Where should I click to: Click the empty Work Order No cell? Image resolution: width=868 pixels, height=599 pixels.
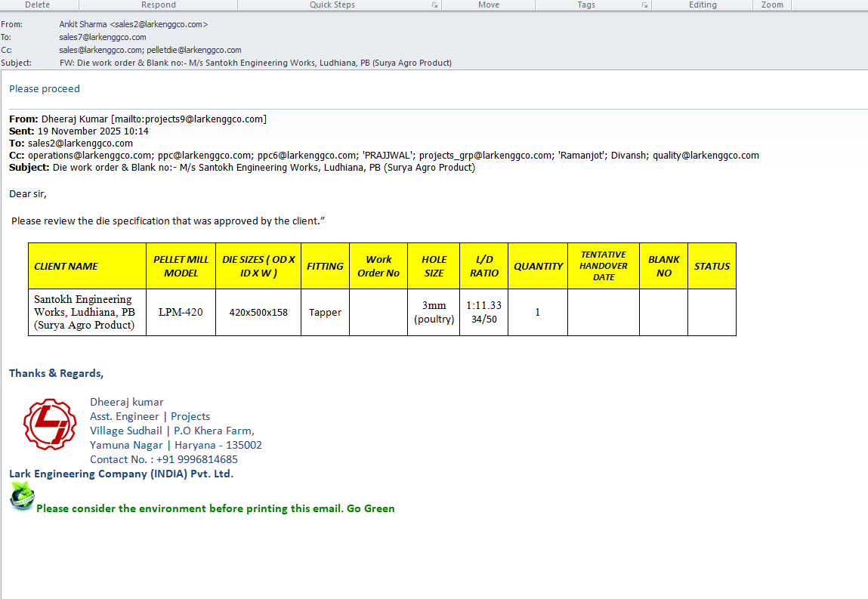[x=378, y=312]
